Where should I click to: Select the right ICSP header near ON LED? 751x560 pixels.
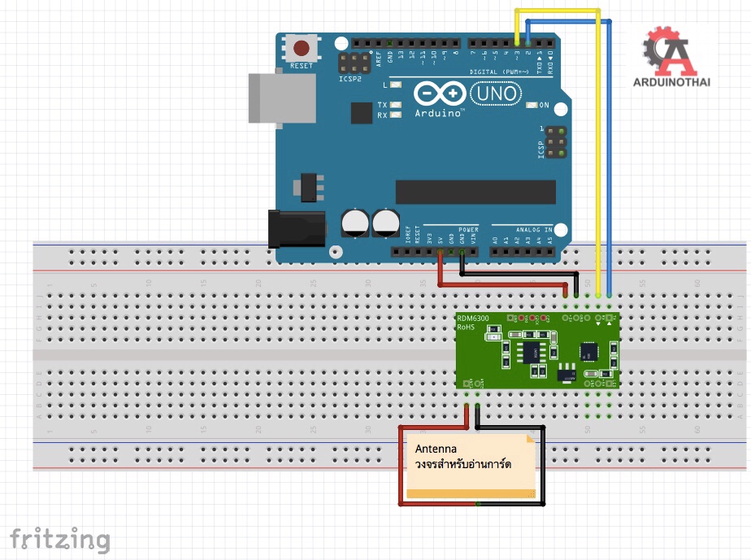(x=557, y=143)
